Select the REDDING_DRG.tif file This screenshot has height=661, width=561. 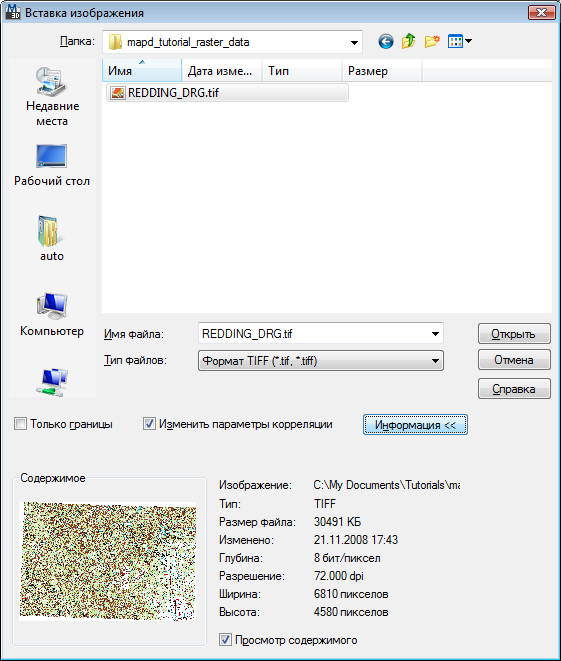[x=228, y=93]
